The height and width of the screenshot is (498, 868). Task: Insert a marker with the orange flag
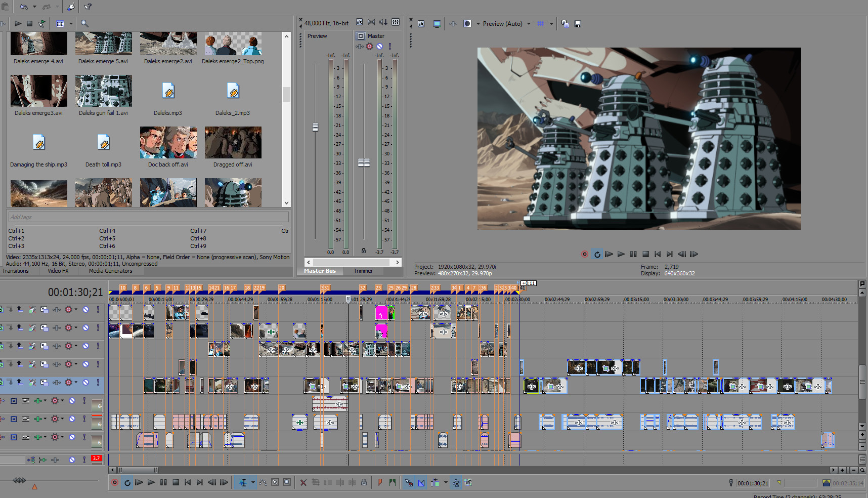pos(380,483)
